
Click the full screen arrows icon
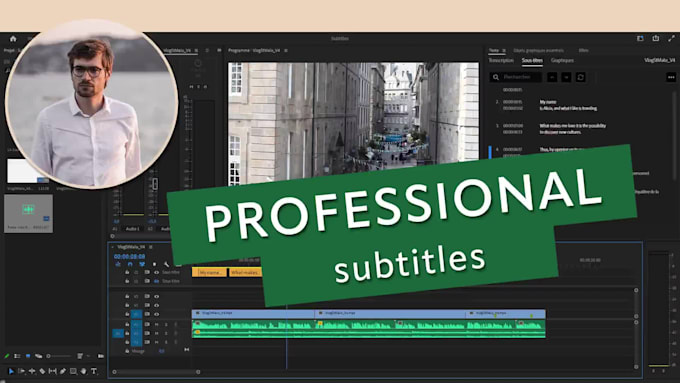pos(671,39)
